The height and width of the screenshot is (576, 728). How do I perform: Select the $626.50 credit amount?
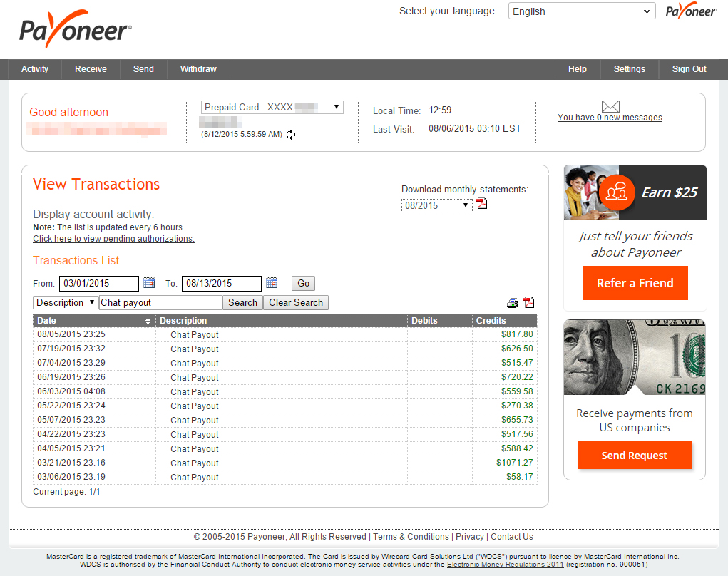(x=517, y=349)
